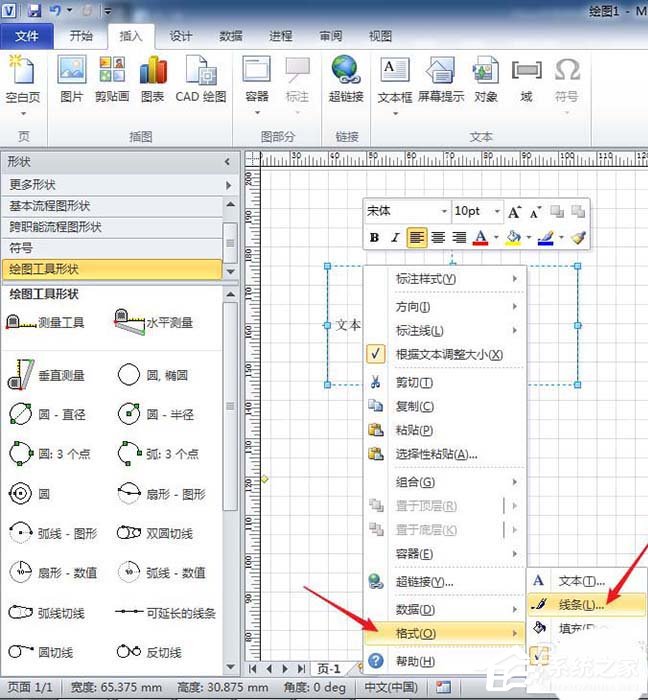Select the 可延长的线条 shape
This screenshot has height=700, width=648.
click(x=165, y=612)
